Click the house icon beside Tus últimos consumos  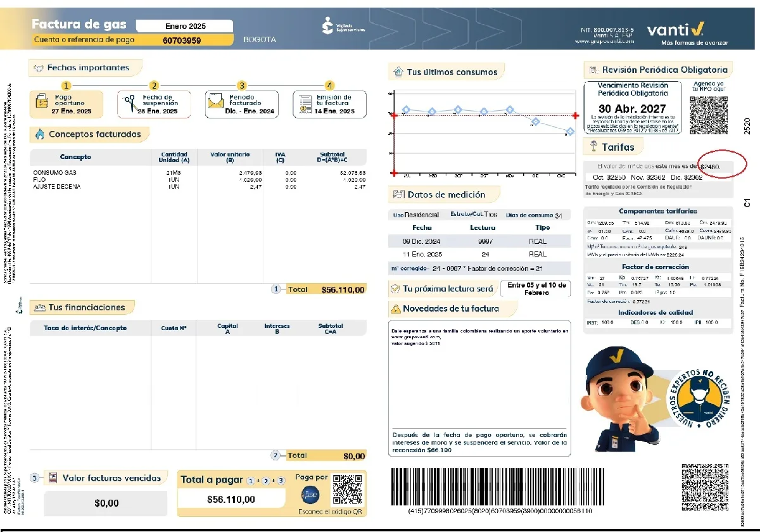(398, 72)
